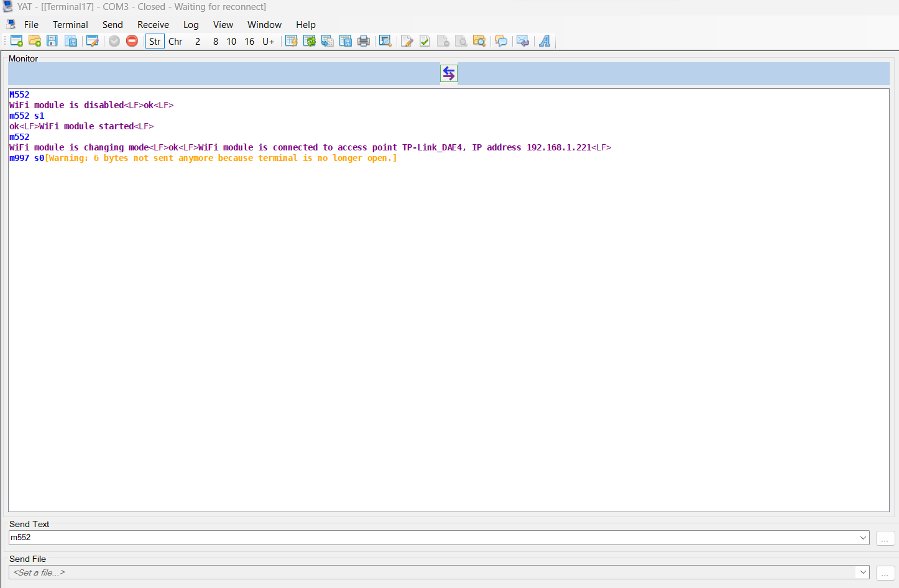The height and width of the screenshot is (588, 899).
Task: Click the terminal icon beside File menu
Action: [x=11, y=24]
